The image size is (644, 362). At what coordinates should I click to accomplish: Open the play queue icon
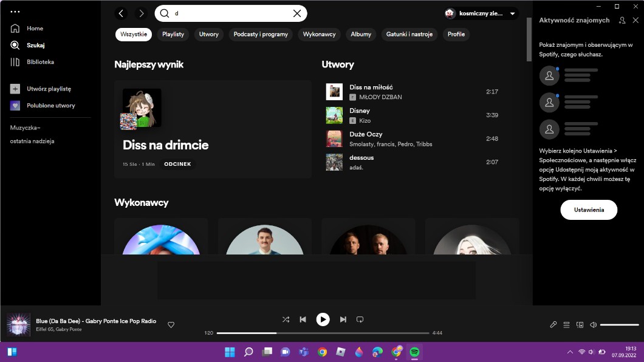click(567, 325)
